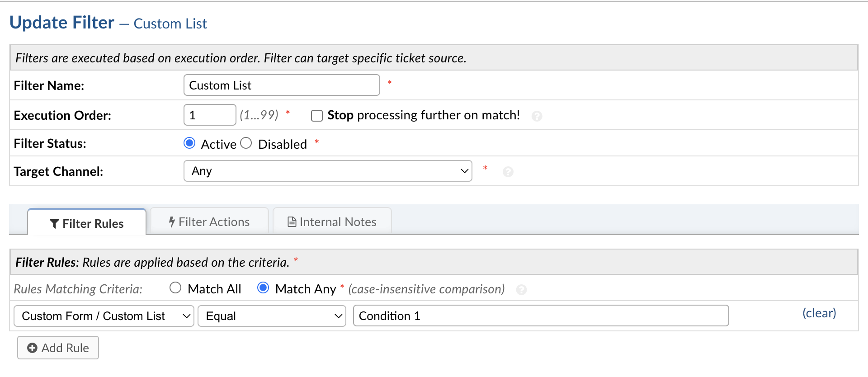The height and width of the screenshot is (377, 868).
Task: Click help icon next to Target Channel
Action: pyautogui.click(x=508, y=172)
